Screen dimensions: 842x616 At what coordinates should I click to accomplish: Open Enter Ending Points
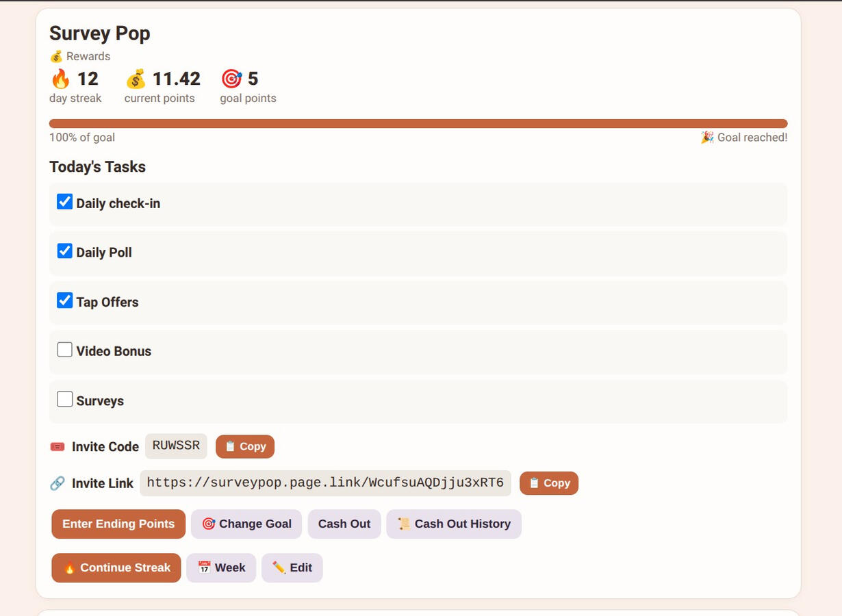[118, 524]
